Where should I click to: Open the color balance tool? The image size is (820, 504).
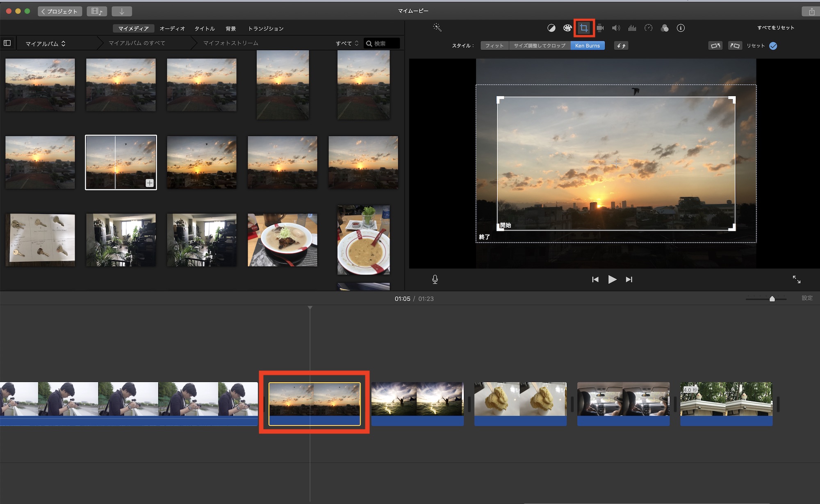(x=551, y=28)
